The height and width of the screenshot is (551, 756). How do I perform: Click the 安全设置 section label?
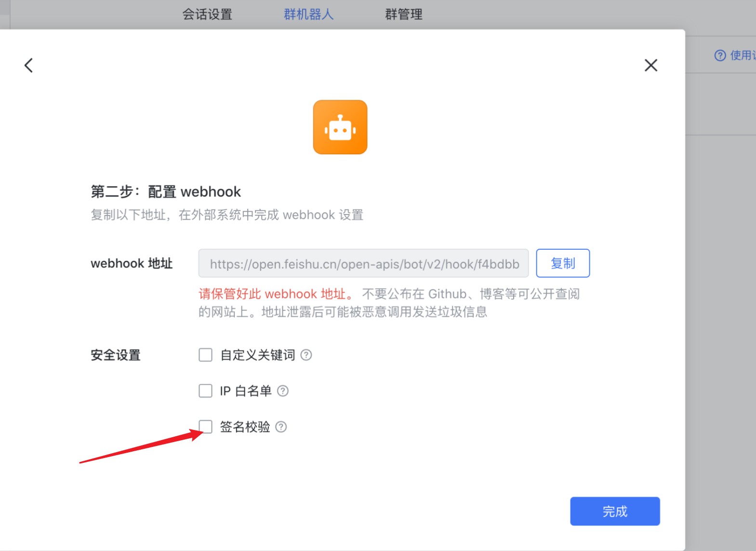pos(116,355)
